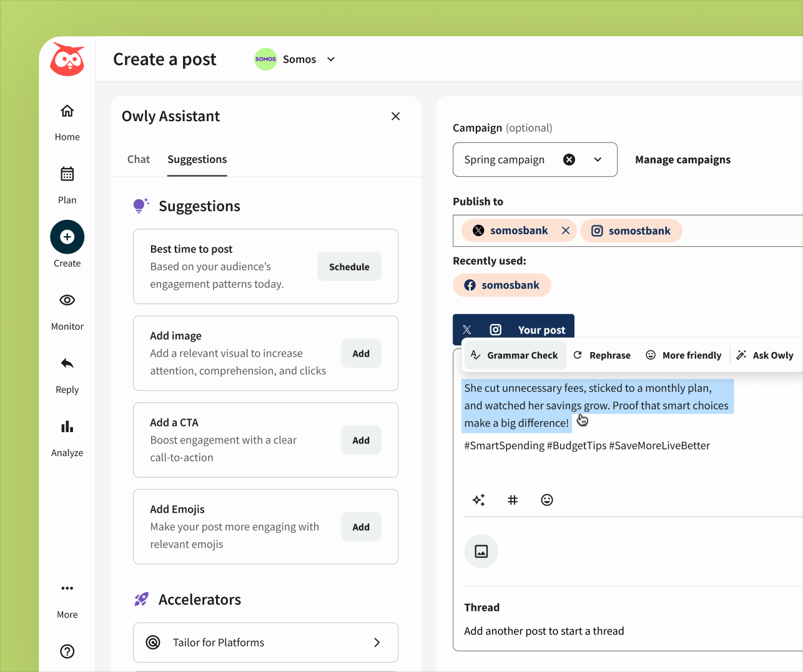Insert emoji using the smiley icon
Image resolution: width=803 pixels, height=672 pixels.
point(547,500)
